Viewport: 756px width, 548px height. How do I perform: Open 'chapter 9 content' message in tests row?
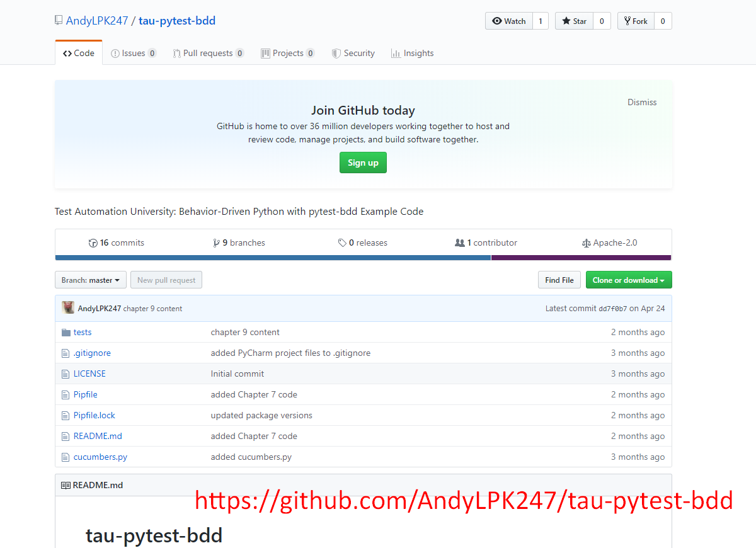click(x=245, y=332)
